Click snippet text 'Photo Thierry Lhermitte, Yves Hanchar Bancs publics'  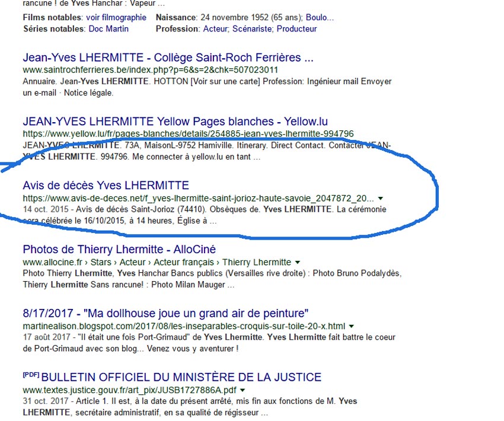(x=123, y=273)
